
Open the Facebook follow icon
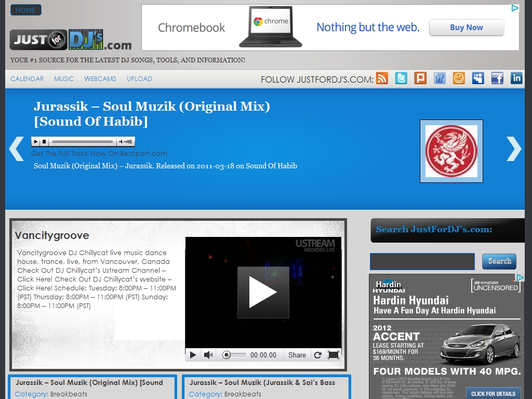point(497,78)
